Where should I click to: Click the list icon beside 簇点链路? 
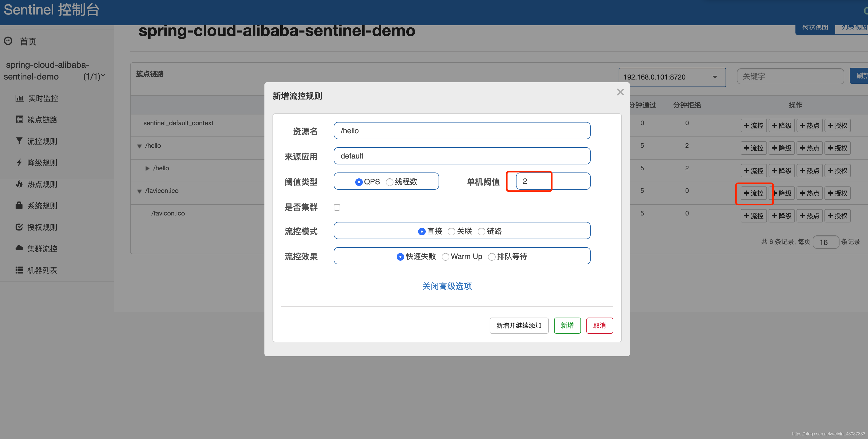tap(20, 120)
